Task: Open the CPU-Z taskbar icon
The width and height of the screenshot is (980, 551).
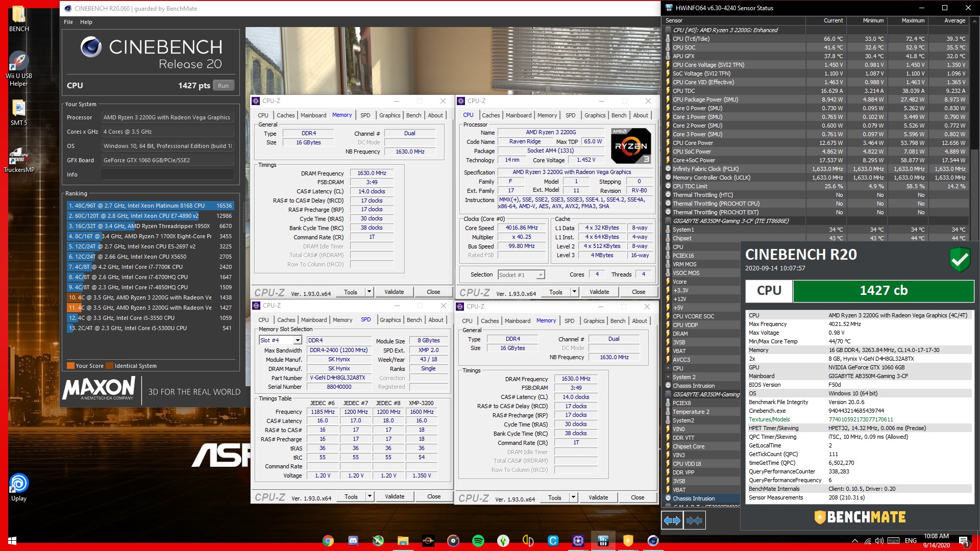Action: point(578,541)
